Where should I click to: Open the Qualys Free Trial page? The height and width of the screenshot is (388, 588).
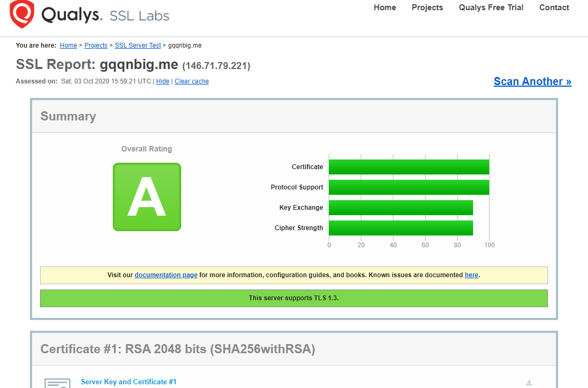[x=491, y=7]
